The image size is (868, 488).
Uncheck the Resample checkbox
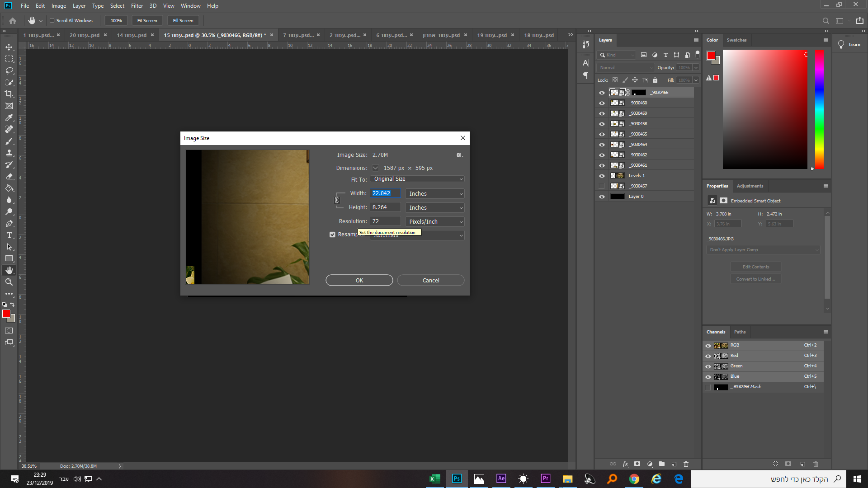coord(332,235)
